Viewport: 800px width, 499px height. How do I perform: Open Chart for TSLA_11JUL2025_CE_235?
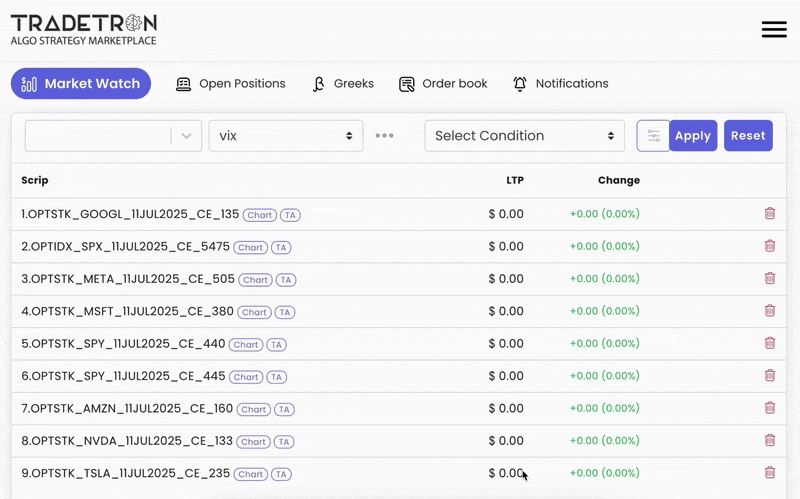pyautogui.click(x=251, y=475)
